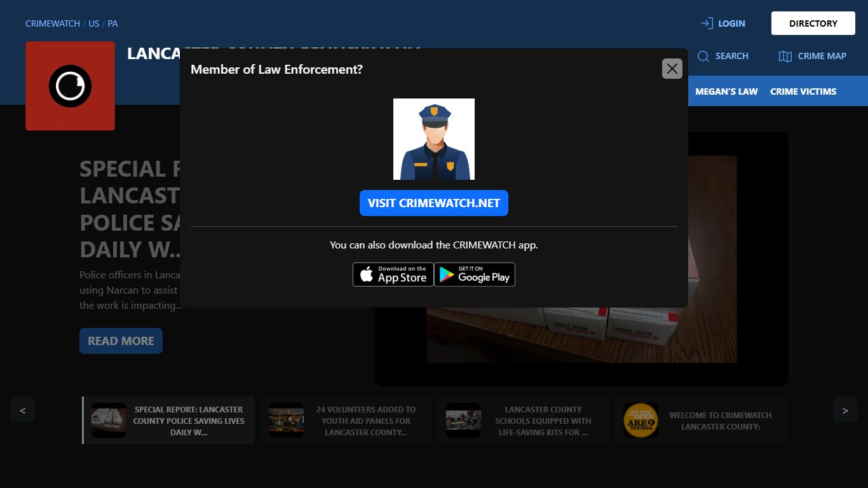Click the crime map icon

pyautogui.click(x=785, y=56)
